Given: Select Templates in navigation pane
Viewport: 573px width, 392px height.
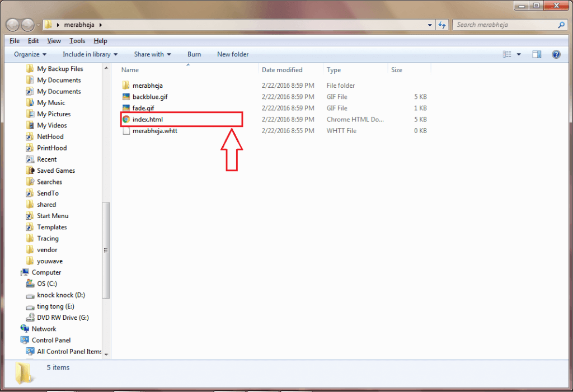Looking at the screenshot, I should (52, 227).
